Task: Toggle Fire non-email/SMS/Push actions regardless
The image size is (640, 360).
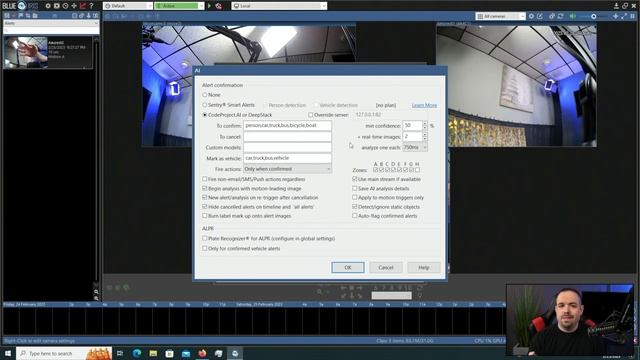Action: coord(205,179)
